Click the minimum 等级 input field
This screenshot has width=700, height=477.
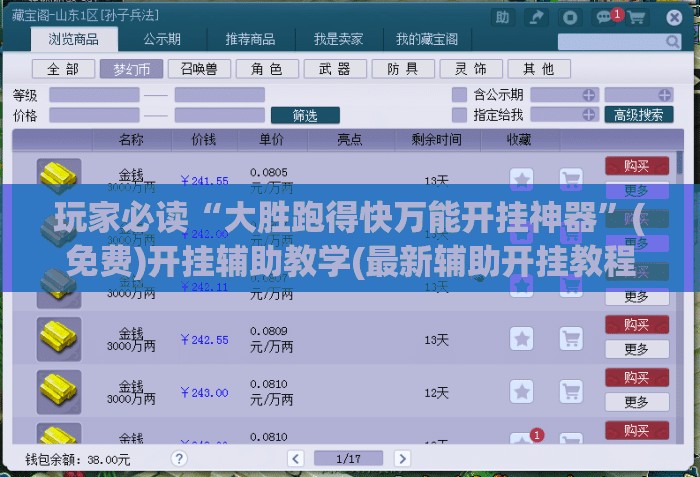[x=94, y=95]
